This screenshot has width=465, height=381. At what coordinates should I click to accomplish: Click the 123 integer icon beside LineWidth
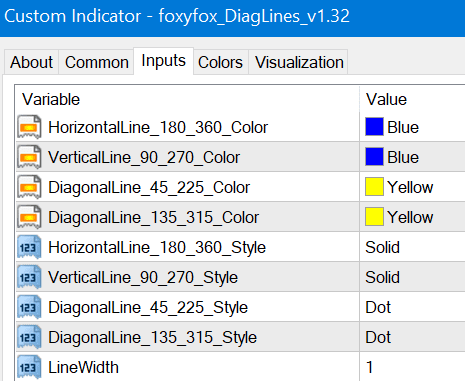(29, 367)
